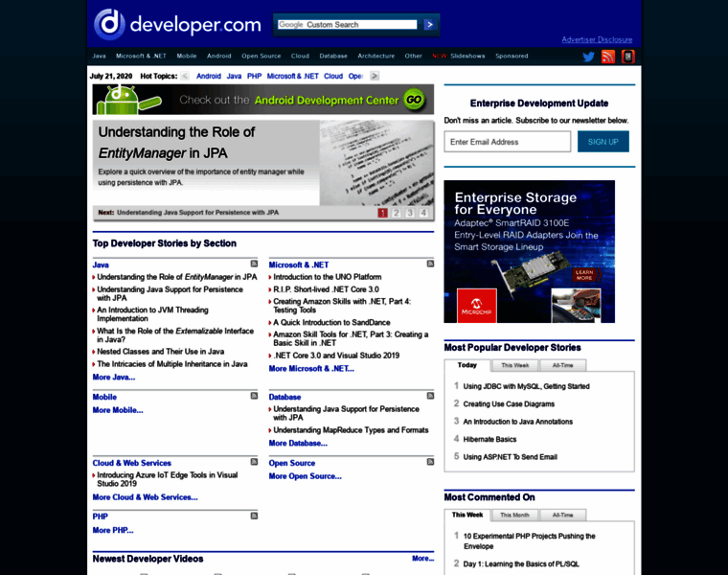This screenshot has width=728, height=575.
Task: Open More Cloud & Web Services... link
Action: pos(145,497)
